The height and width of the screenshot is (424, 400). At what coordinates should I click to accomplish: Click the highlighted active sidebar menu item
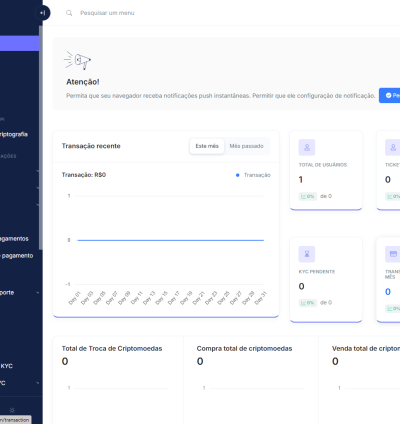pyautogui.click(x=19, y=43)
